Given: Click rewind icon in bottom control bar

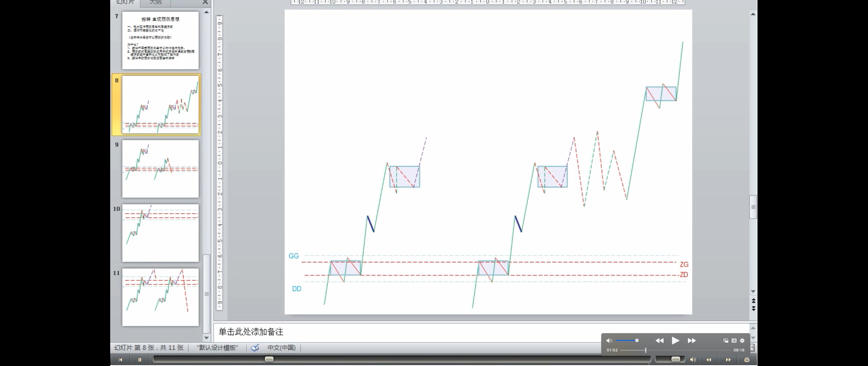Looking at the screenshot, I should click(x=709, y=360).
